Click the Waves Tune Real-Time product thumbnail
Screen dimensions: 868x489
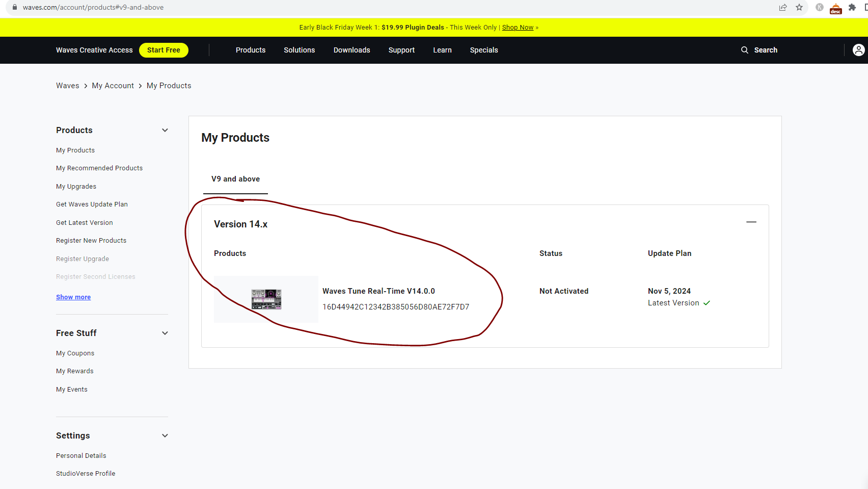(266, 299)
